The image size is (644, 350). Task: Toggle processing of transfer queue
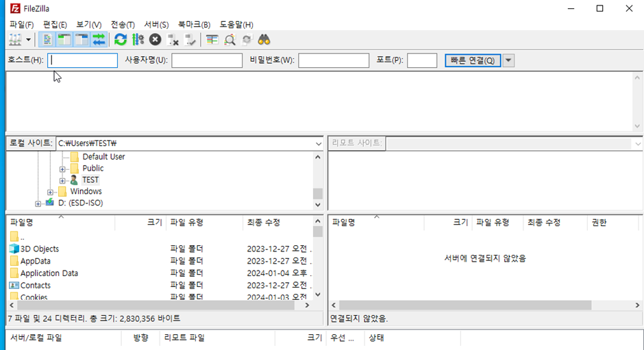tap(138, 40)
